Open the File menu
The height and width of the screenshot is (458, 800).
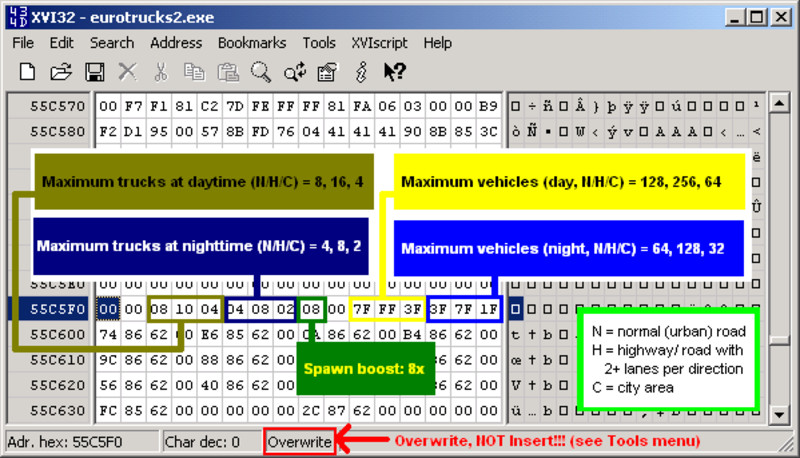23,43
